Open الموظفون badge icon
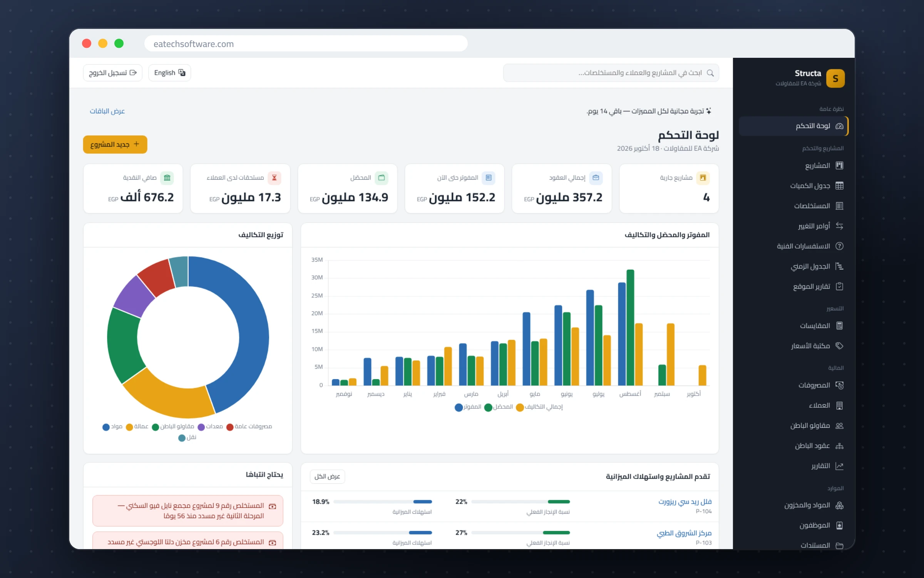 click(839, 525)
